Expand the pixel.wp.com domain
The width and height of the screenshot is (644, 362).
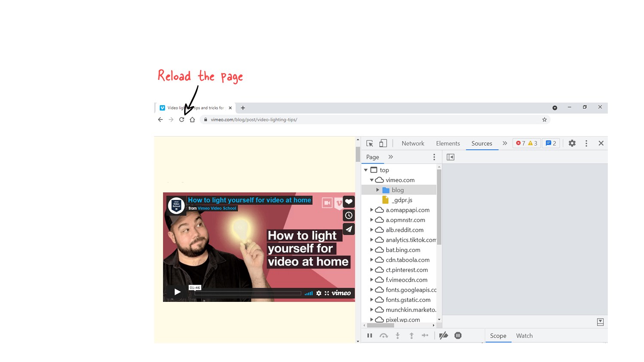pos(372,319)
